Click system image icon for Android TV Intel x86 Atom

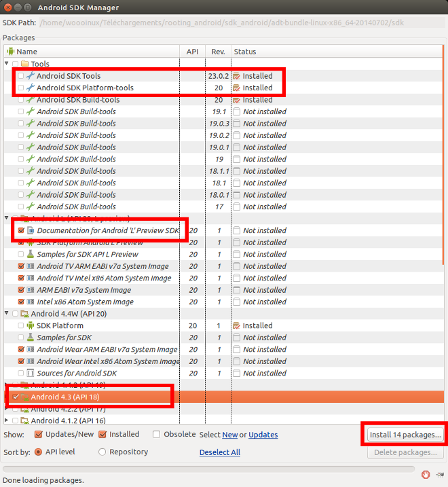pyautogui.click(x=31, y=278)
